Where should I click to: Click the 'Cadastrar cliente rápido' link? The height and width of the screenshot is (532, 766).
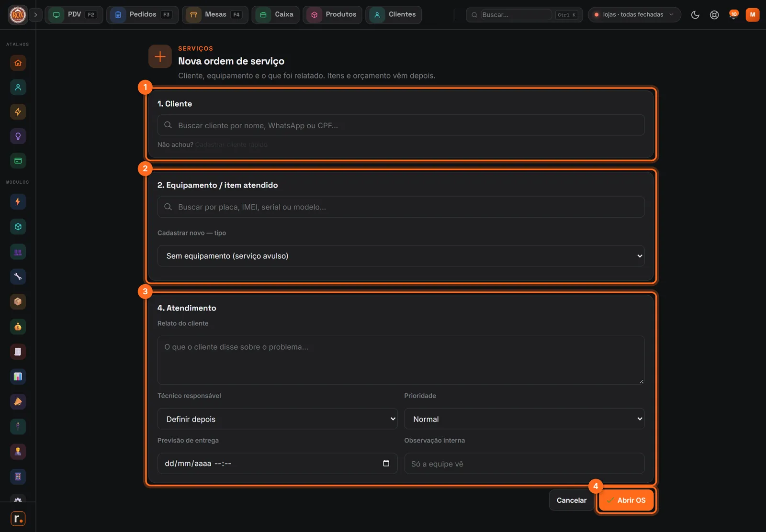point(231,144)
